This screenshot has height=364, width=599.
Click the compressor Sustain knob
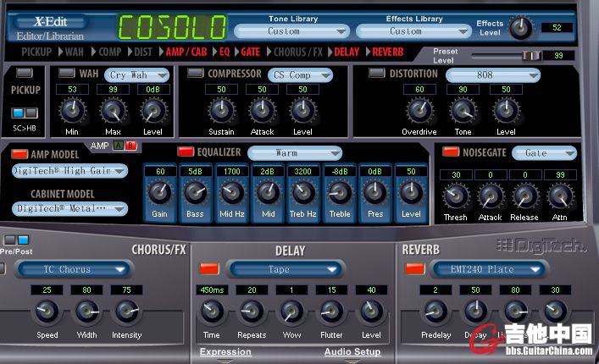(221, 110)
